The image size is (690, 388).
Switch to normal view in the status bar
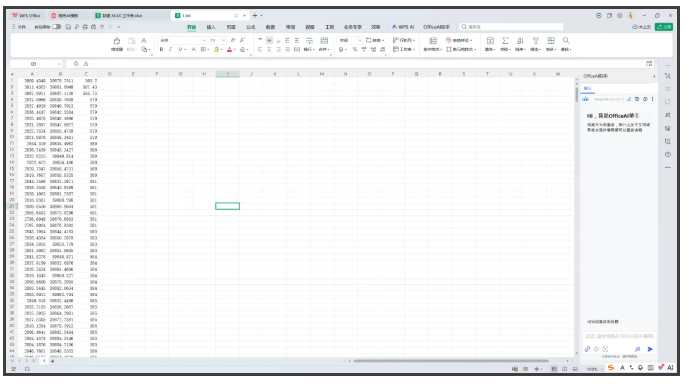pyautogui.click(x=554, y=369)
